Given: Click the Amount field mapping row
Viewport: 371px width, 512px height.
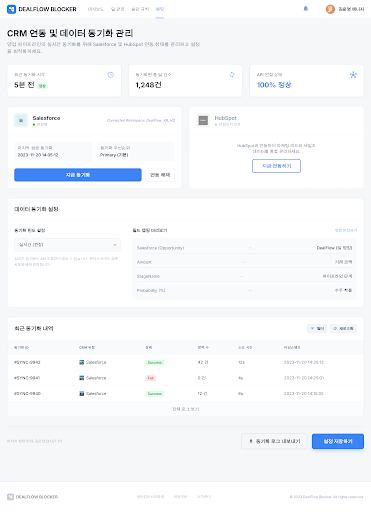Looking at the screenshot, I should 244,262.
